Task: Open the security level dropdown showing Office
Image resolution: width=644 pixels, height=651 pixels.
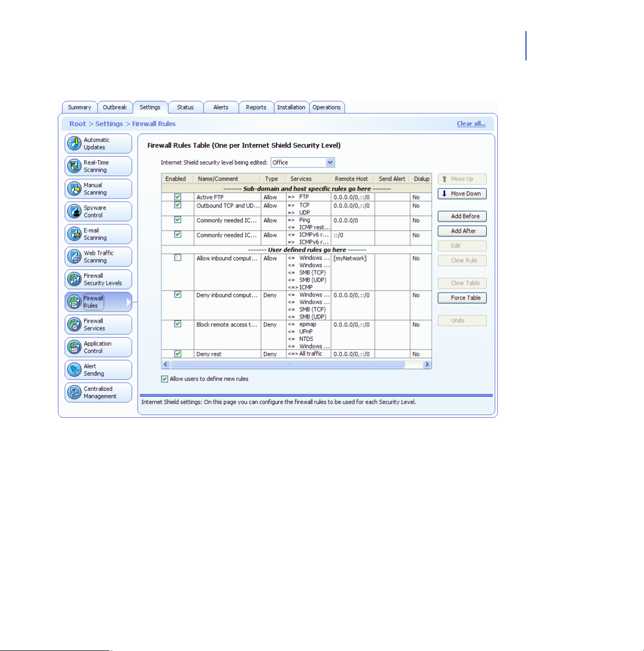Action: (303, 162)
